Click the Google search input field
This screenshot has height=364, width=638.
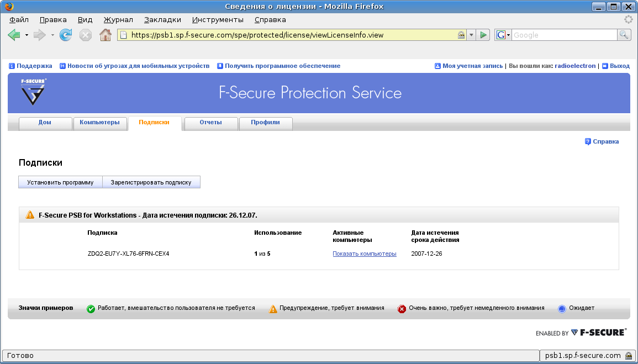click(x=565, y=35)
